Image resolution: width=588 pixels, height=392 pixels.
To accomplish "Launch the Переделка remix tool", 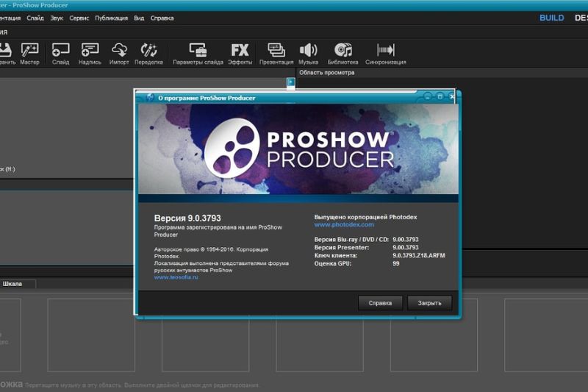I will tap(148, 54).
